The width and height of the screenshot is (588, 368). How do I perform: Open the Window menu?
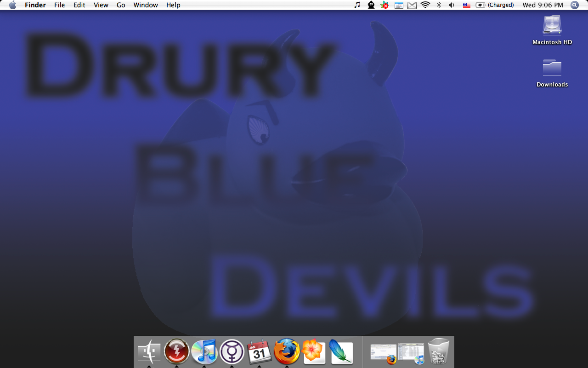146,5
